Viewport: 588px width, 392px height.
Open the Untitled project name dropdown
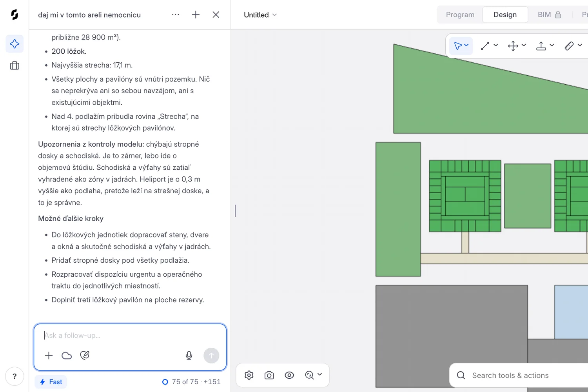click(260, 15)
